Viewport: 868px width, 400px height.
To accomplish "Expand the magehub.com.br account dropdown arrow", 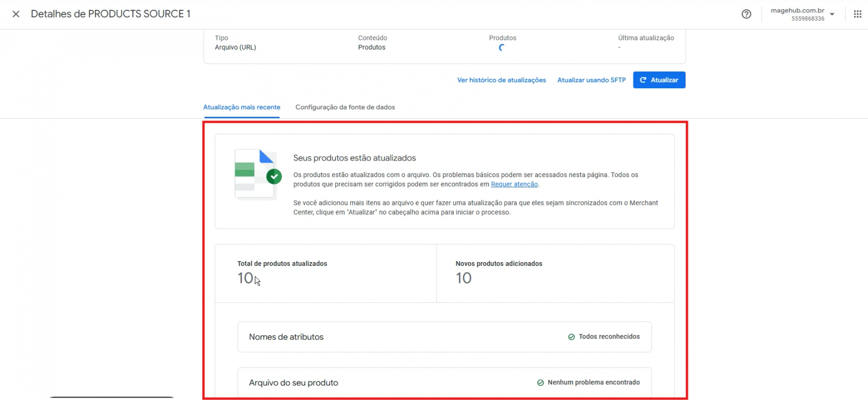I will click(832, 14).
